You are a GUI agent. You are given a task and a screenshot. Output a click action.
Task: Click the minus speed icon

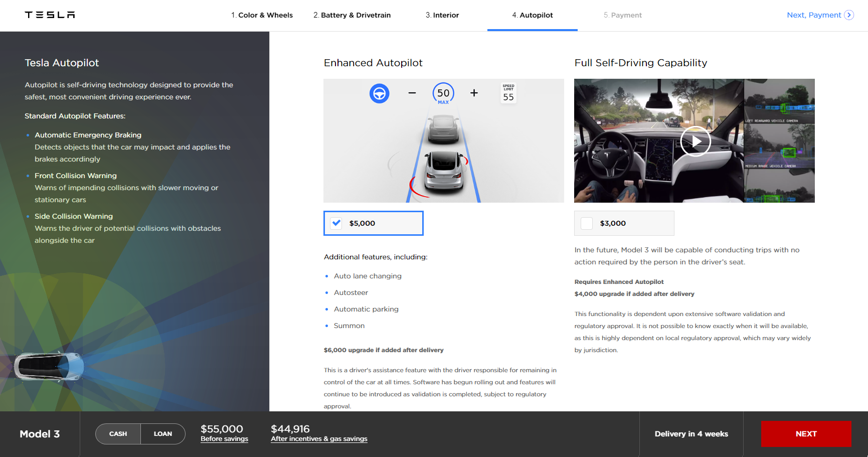(x=412, y=93)
